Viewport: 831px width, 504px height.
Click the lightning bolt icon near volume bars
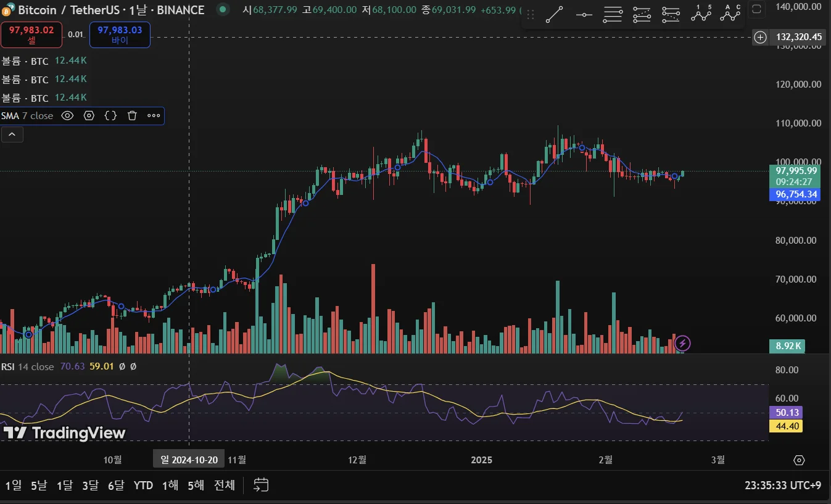tap(682, 343)
